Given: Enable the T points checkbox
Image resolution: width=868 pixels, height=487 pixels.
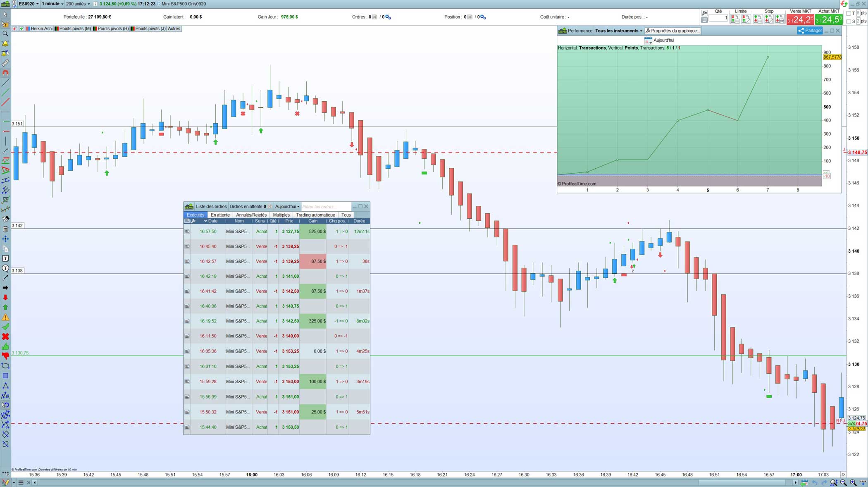Looking at the screenshot, I should click(849, 13).
